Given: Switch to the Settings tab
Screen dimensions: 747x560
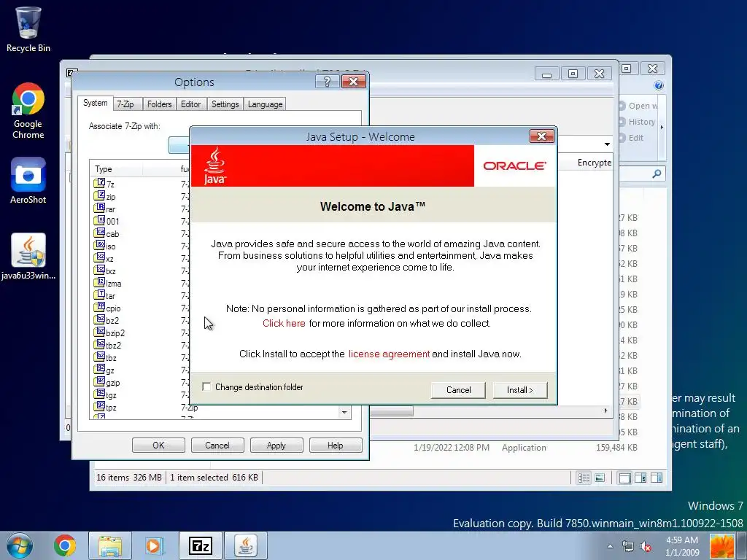Looking at the screenshot, I should point(225,104).
